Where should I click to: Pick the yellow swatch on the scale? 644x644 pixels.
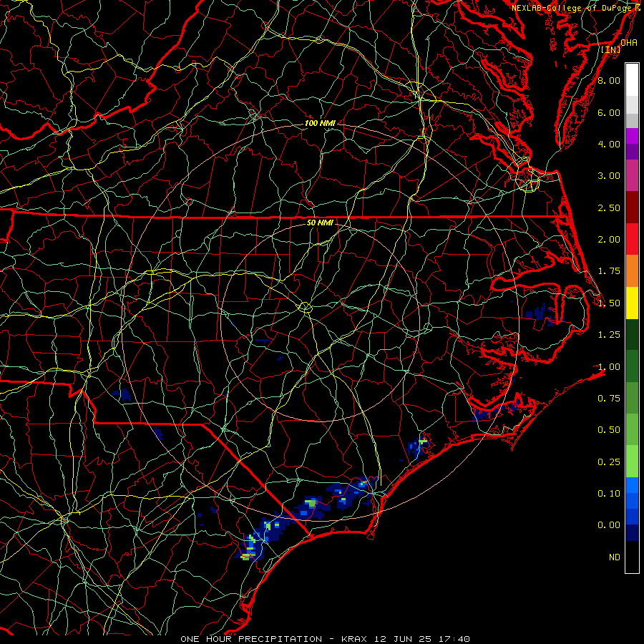(632, 303)
